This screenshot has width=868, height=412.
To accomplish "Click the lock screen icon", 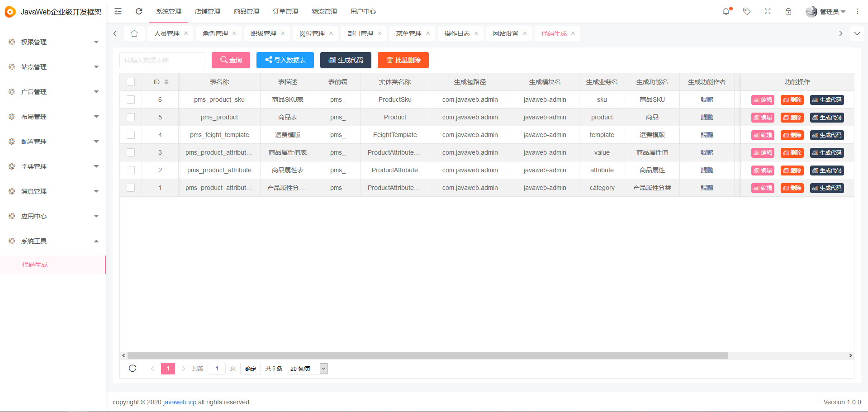I will click(788, 11).
